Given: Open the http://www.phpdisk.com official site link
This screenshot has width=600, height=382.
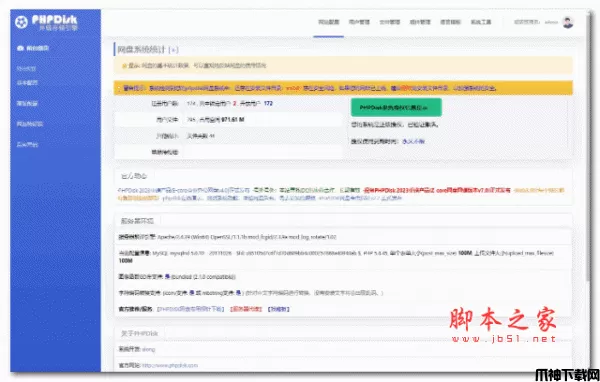Looking at the screenshot, I should (170, 365).
